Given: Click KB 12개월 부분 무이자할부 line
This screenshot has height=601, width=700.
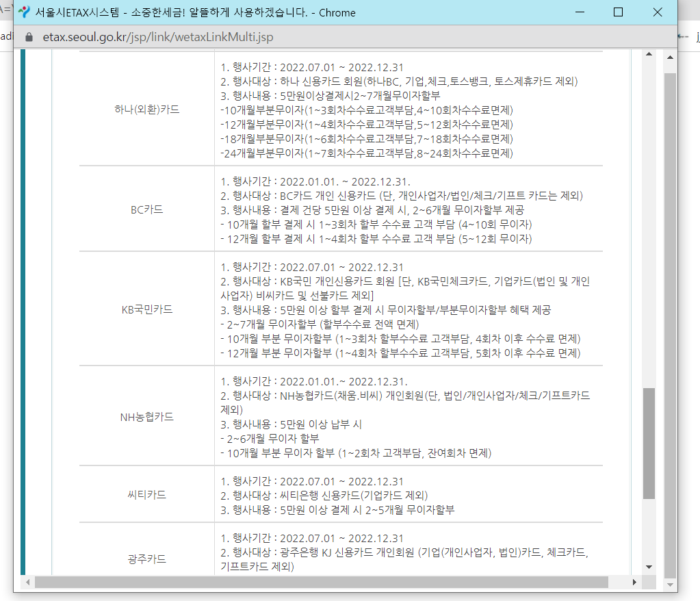Looking at the screenshot, I should click(x=400, y=353).
